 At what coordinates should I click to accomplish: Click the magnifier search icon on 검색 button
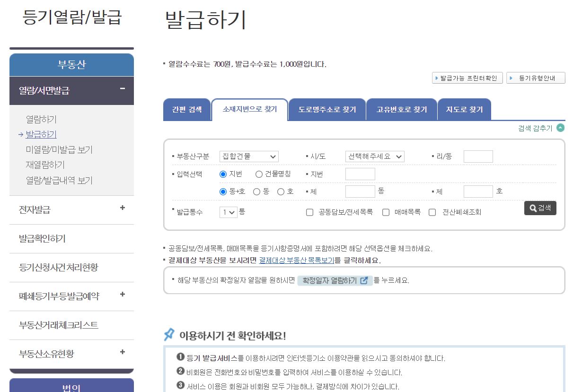point(532,208)
